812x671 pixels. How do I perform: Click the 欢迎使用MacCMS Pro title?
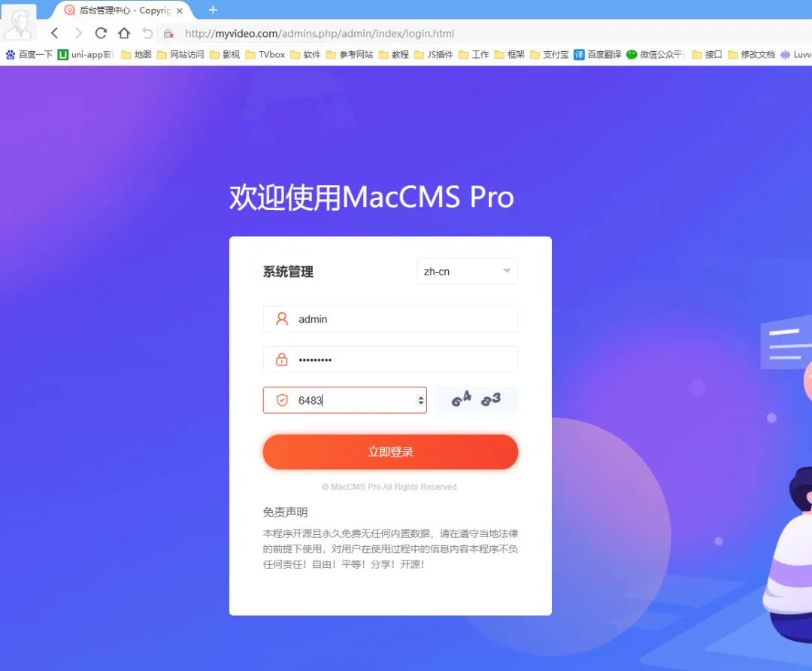tap(372, 197)
